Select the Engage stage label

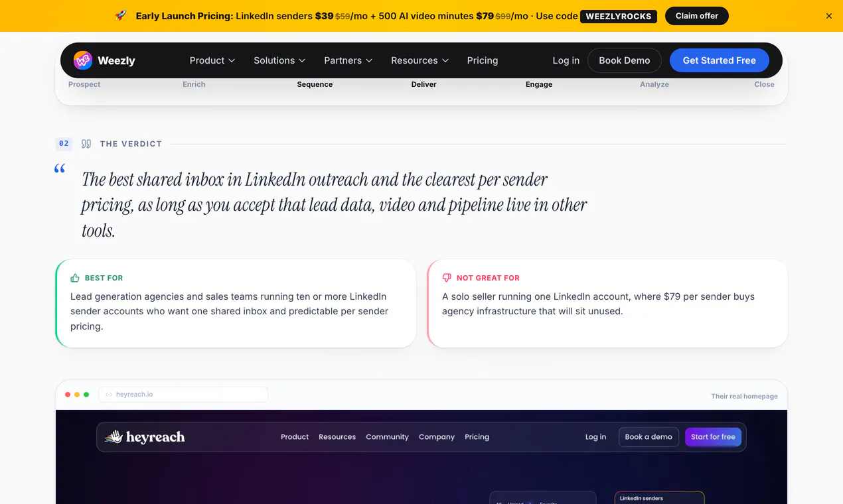[539, 84]
